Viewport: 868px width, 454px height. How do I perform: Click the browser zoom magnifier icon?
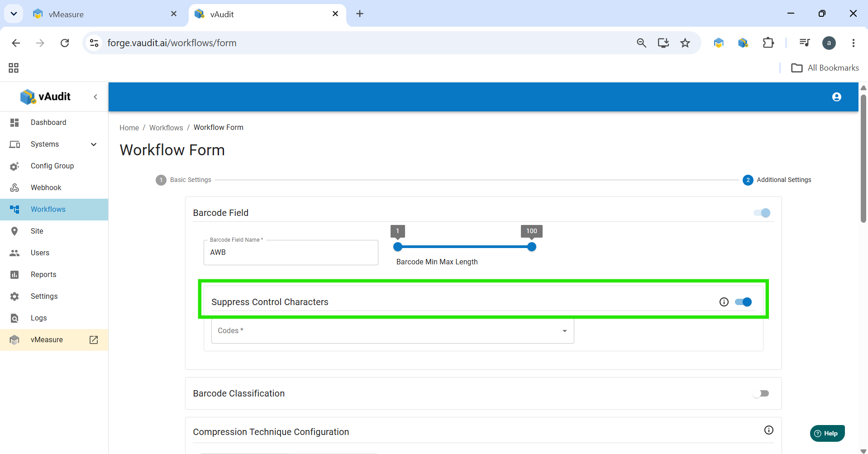coord(641,43)
